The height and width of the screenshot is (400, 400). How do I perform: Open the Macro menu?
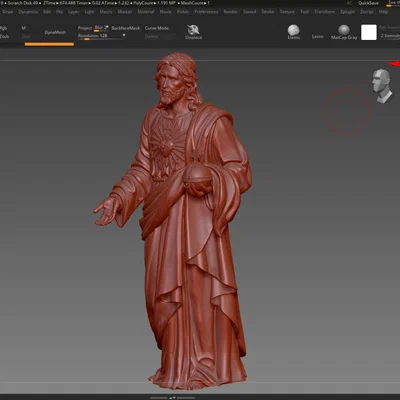pos(106,12)
